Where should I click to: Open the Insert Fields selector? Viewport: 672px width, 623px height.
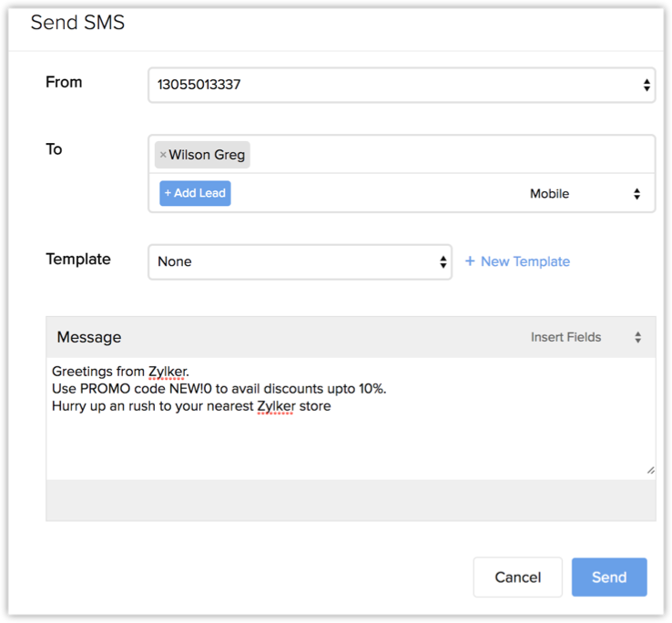click(585, 337)
